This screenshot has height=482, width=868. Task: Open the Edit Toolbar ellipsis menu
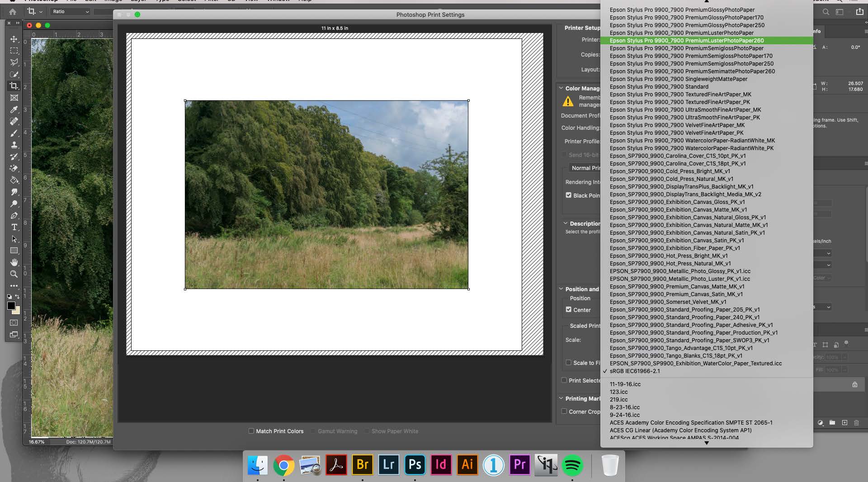[14, 286]
